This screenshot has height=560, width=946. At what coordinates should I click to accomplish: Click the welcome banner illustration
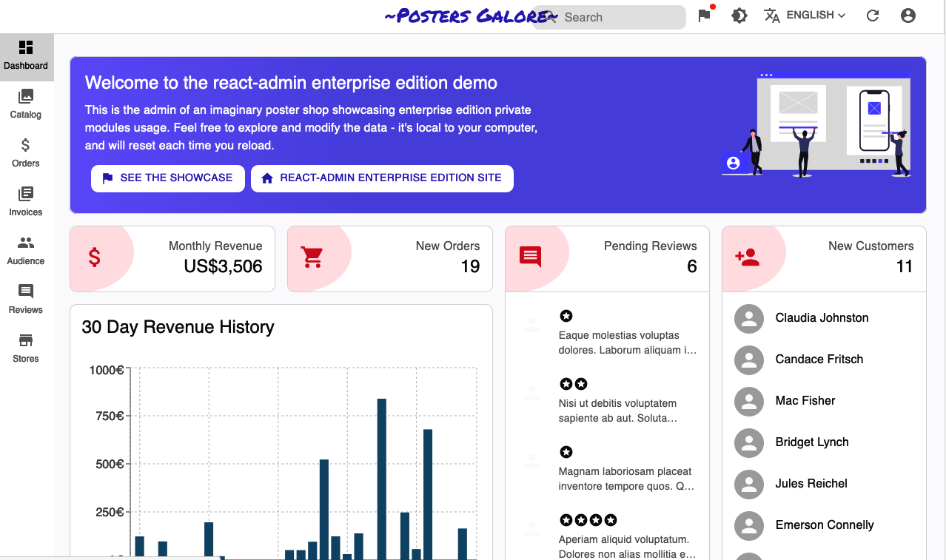coord(816,124)
